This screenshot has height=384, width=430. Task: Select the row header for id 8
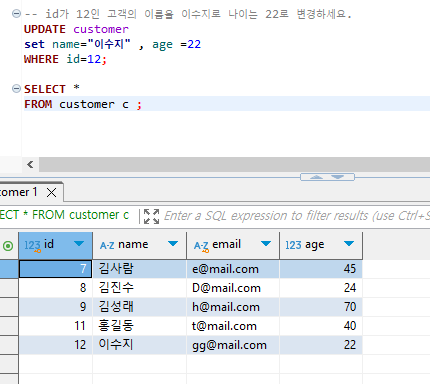click(x=9, y=288)
